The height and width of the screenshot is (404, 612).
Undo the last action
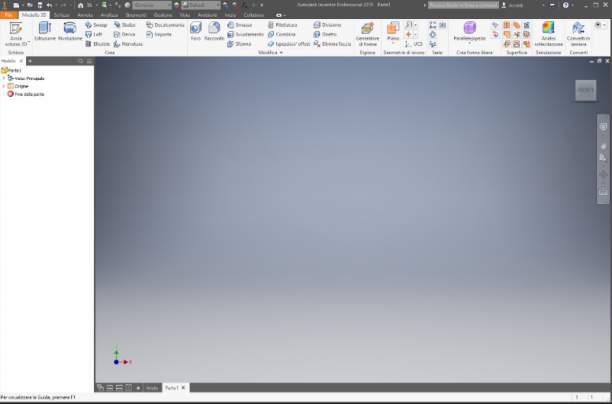[49, 5]
